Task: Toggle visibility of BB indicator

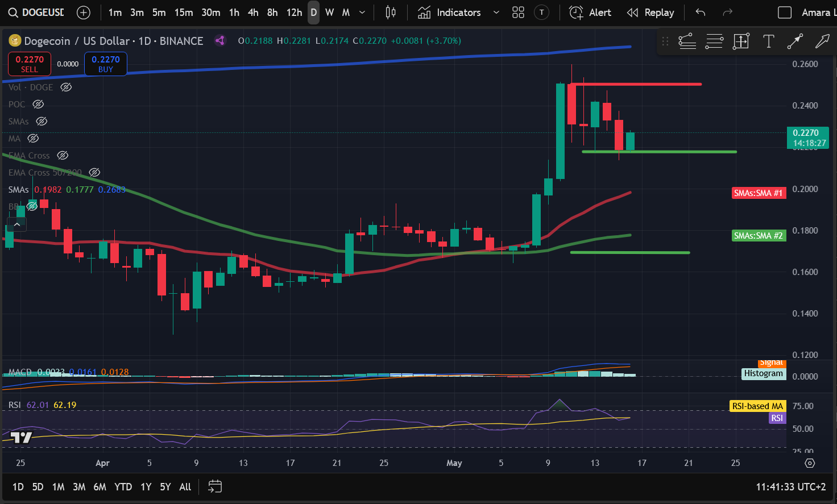Action: [x=32, y=206]
